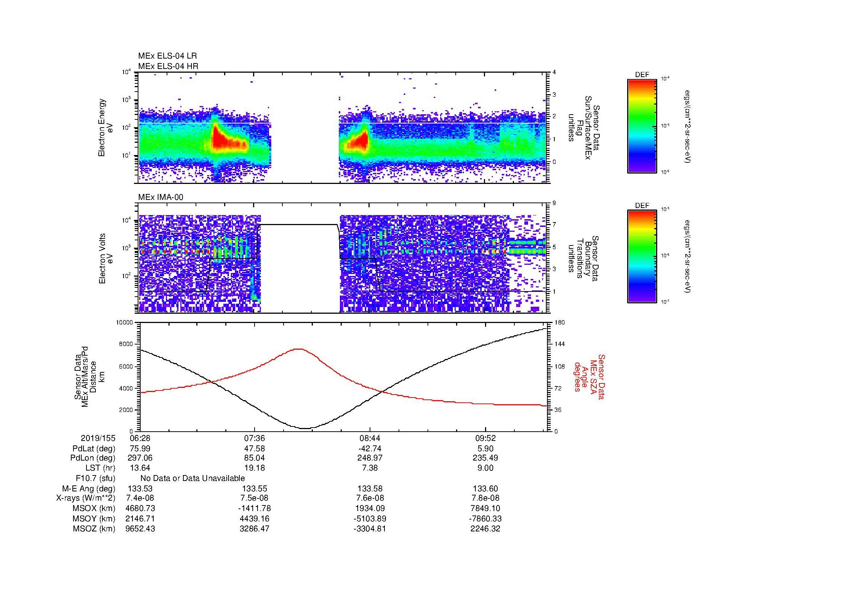The width and height of the screenshot is (868, 613).
Task: Click the LST (hr) row label
Action: point(100,468)
